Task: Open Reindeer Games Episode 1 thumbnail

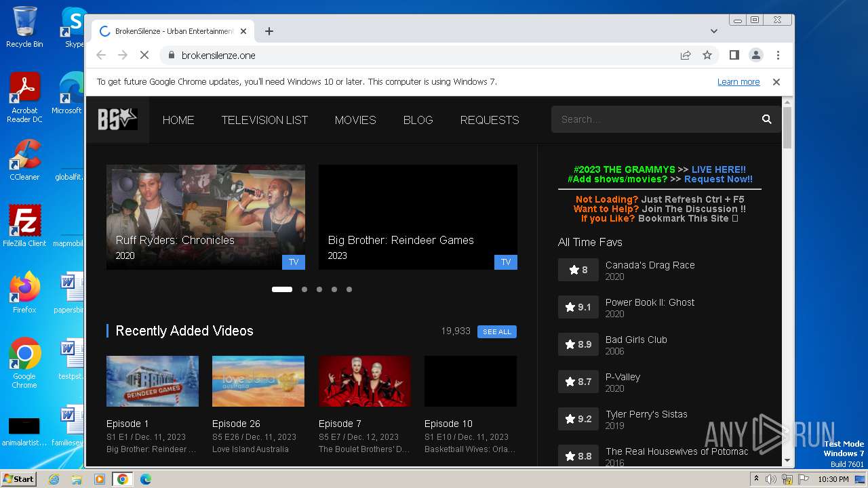Action: [x=153, y=381]
